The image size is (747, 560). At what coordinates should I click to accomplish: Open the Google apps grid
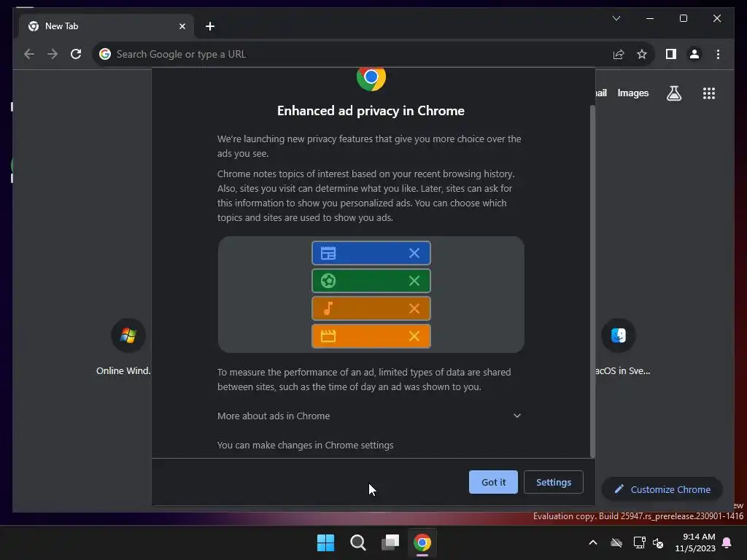pos(709,93)
